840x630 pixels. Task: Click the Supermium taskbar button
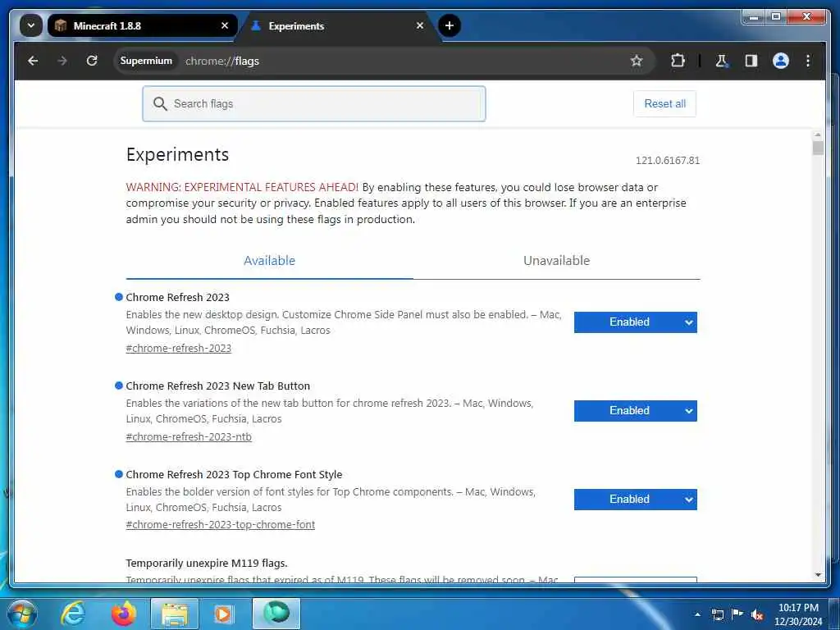coord(276,614)
